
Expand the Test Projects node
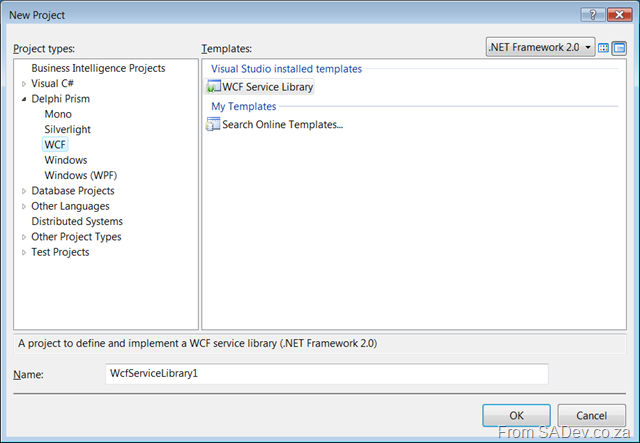click(24, 253)
